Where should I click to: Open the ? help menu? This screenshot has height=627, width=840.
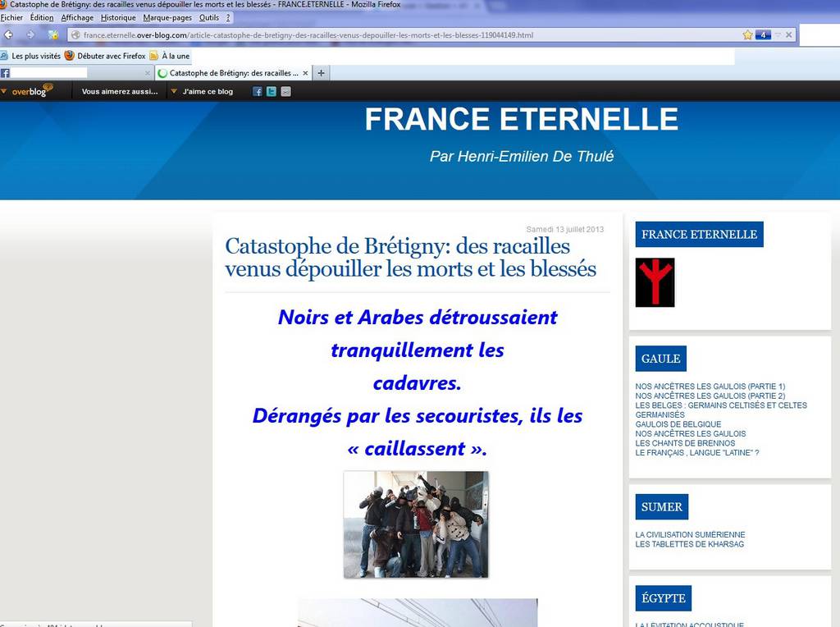pyautogui.click(x=228, y=18)
